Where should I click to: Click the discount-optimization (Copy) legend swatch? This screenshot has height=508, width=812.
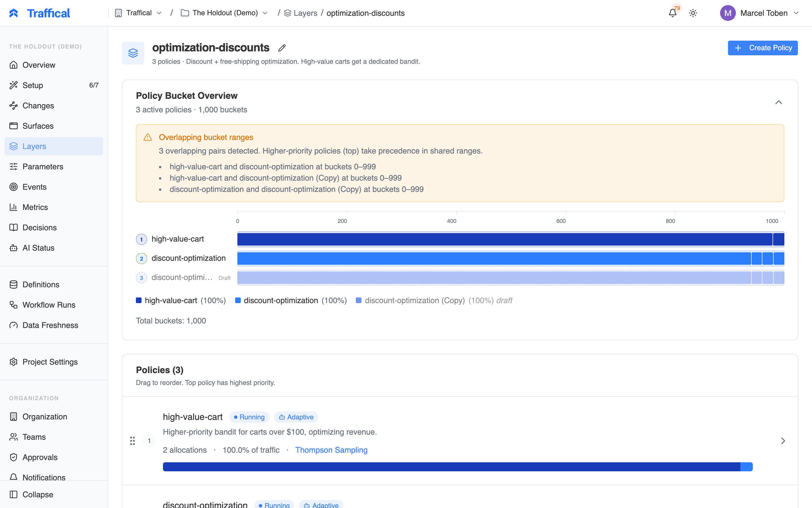tap(359, 300)
